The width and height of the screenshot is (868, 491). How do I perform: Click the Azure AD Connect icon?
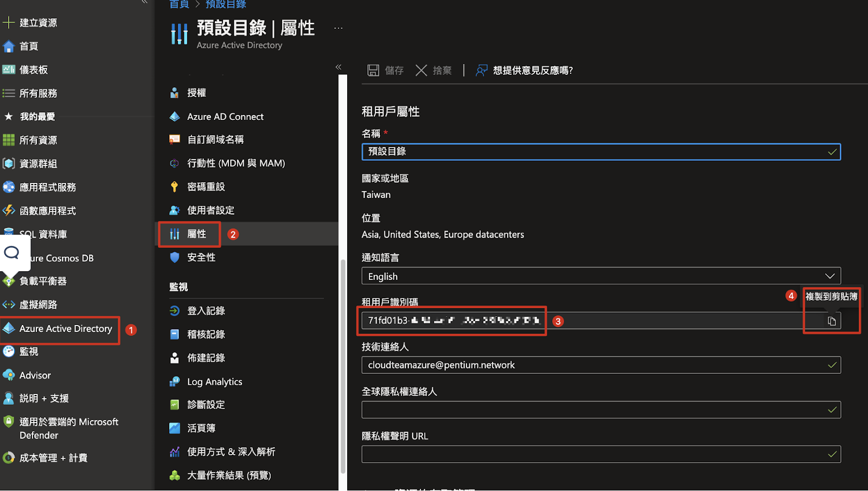(174, 117)
